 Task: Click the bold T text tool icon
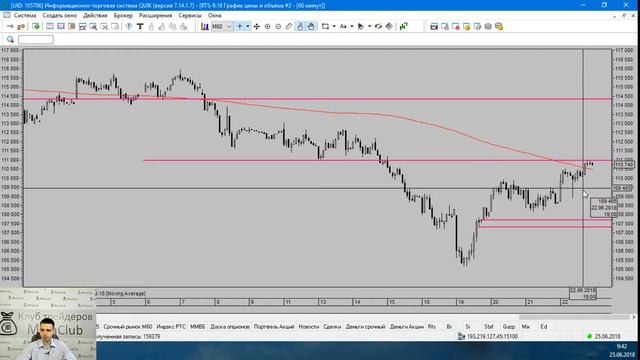pyautogui.click(x=140, y=27)
